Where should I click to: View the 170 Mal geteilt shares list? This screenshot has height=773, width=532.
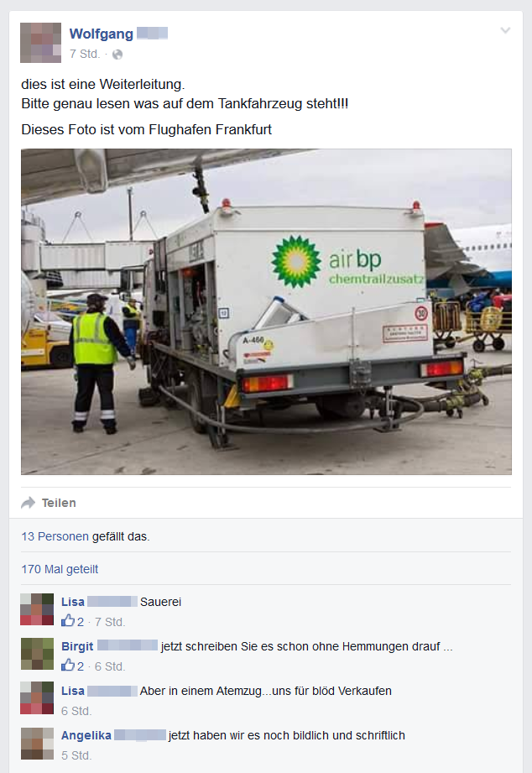point(60,569)
